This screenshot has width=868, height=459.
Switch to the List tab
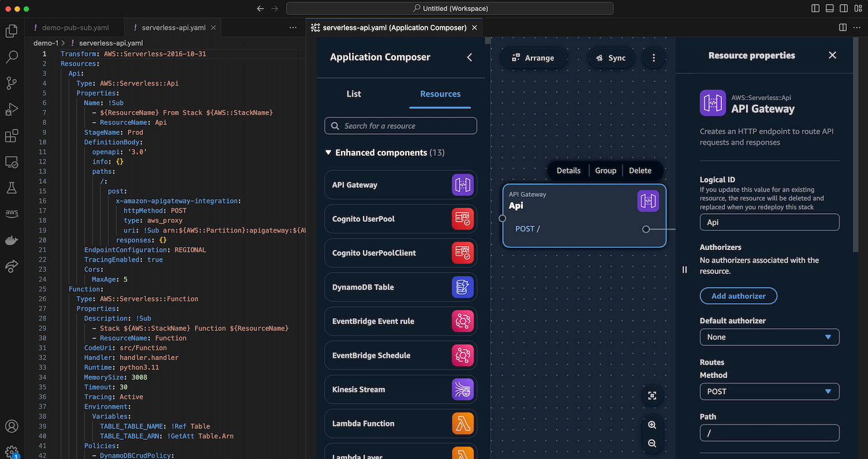(x=354, y=94)
